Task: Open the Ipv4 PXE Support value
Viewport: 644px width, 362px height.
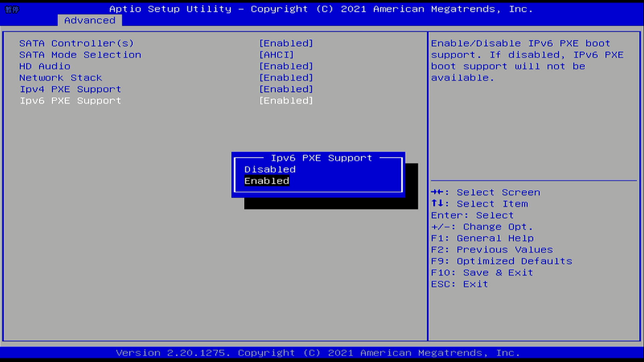Action: [x=286, y=89]
